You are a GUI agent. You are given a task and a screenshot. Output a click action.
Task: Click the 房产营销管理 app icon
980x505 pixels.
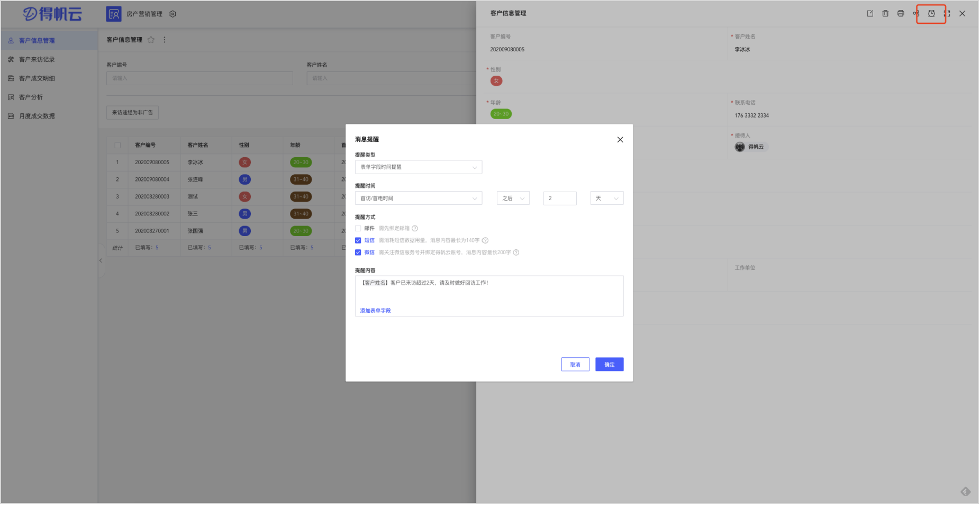pos(114,14)
